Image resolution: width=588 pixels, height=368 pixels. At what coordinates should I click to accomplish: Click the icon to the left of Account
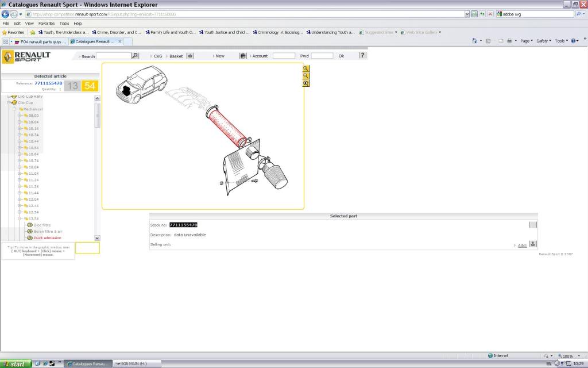[x=243, y=56]
